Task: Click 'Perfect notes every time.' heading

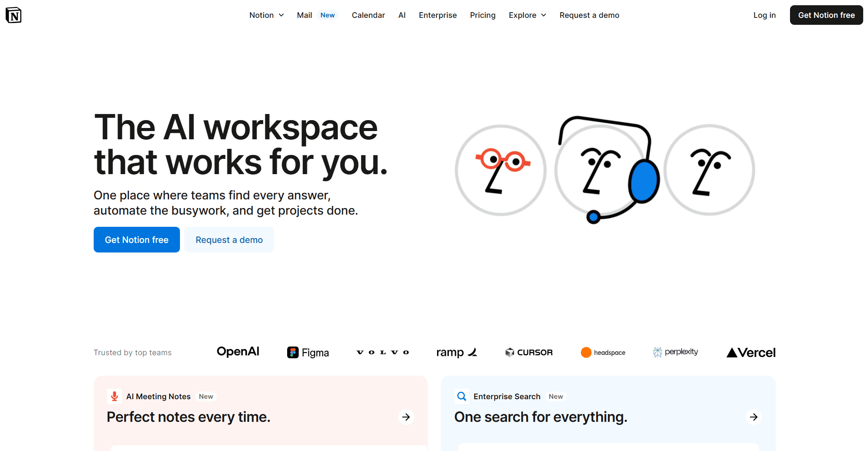Action: [x=189, y=417]
